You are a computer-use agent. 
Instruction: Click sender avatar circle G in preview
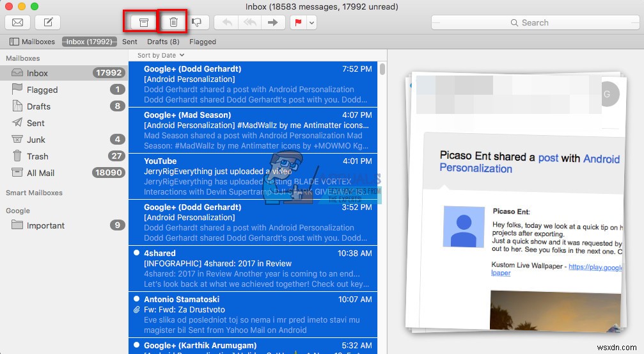click(609, 94)
